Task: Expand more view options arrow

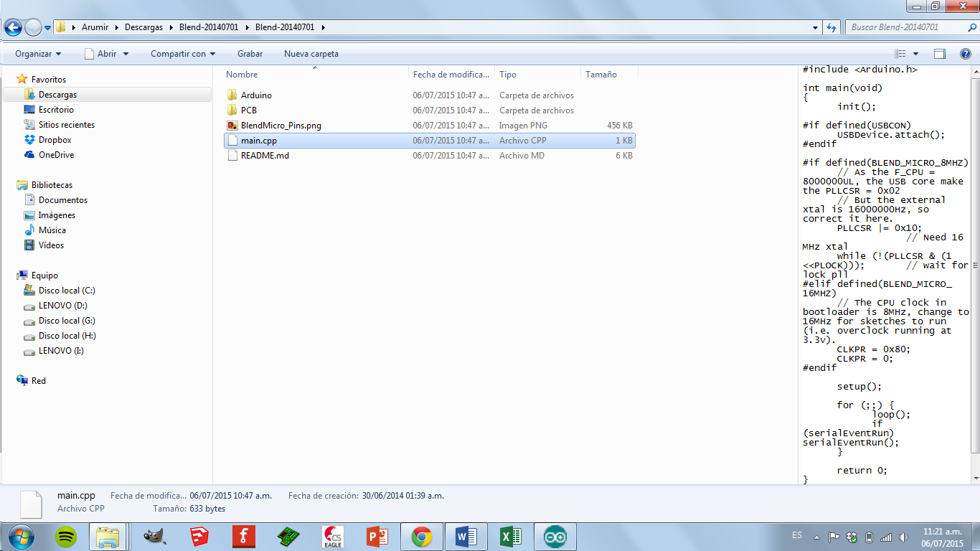Action: pos(915,54)
